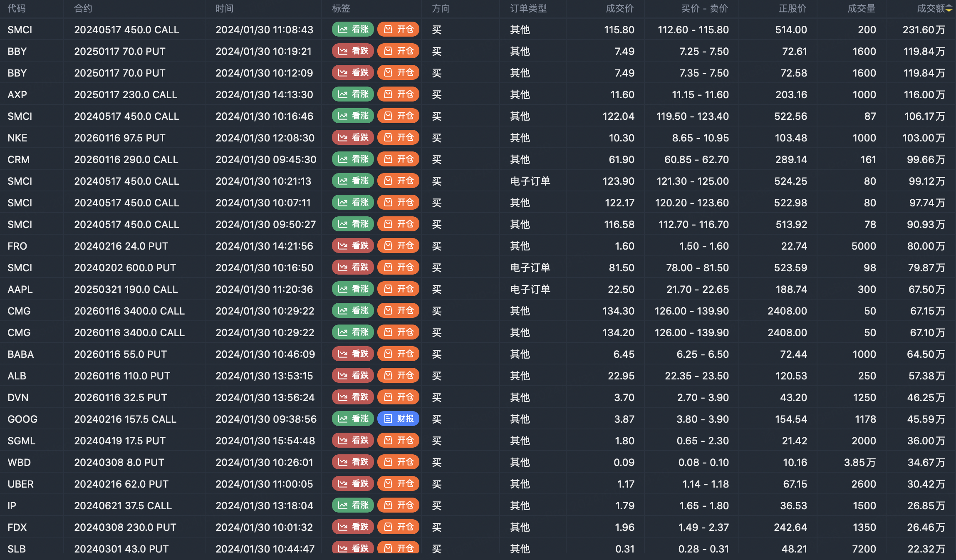Click the blue 财报 tag in GOOG row
The width and height of the screenshot is (956, 560).
[x=398, y=419]
